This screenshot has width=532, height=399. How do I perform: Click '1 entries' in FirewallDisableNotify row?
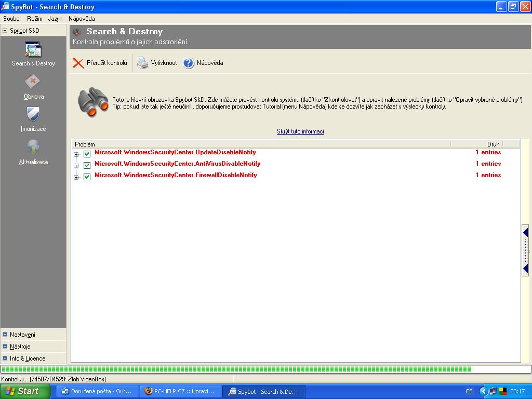[x=488, y=175]
